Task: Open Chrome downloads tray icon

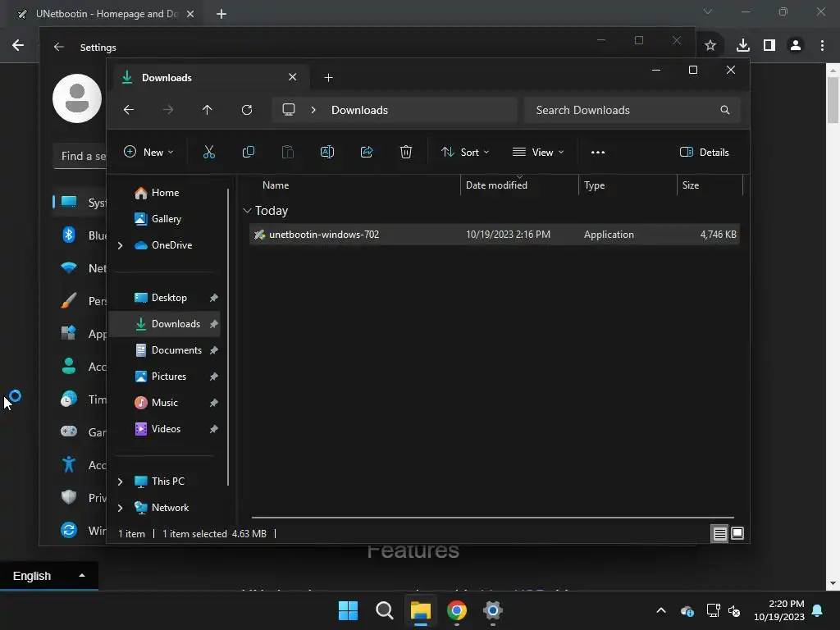Action: click(x=743, y=46)
